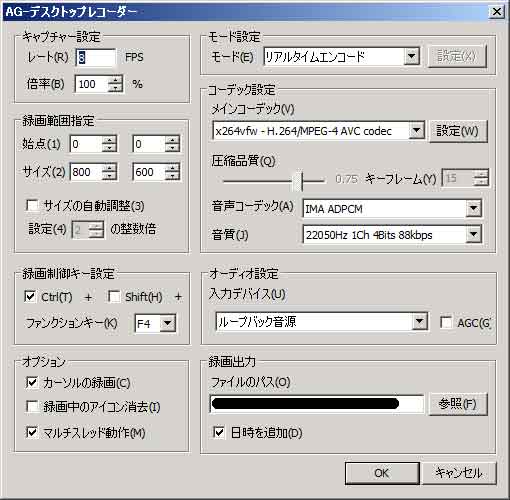Toggle 日時を追加 checkbox
This screenshot has width=510, height=500.
click(219, 432)
